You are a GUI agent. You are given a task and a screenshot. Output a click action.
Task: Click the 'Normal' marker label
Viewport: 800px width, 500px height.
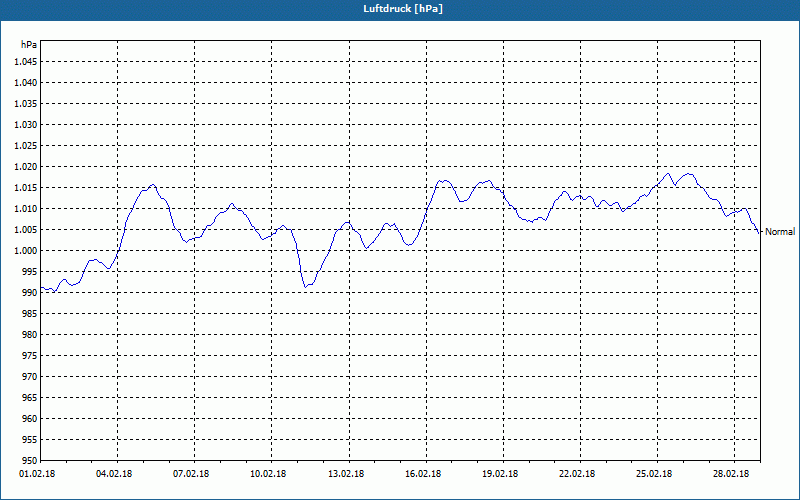coord(780,232)
